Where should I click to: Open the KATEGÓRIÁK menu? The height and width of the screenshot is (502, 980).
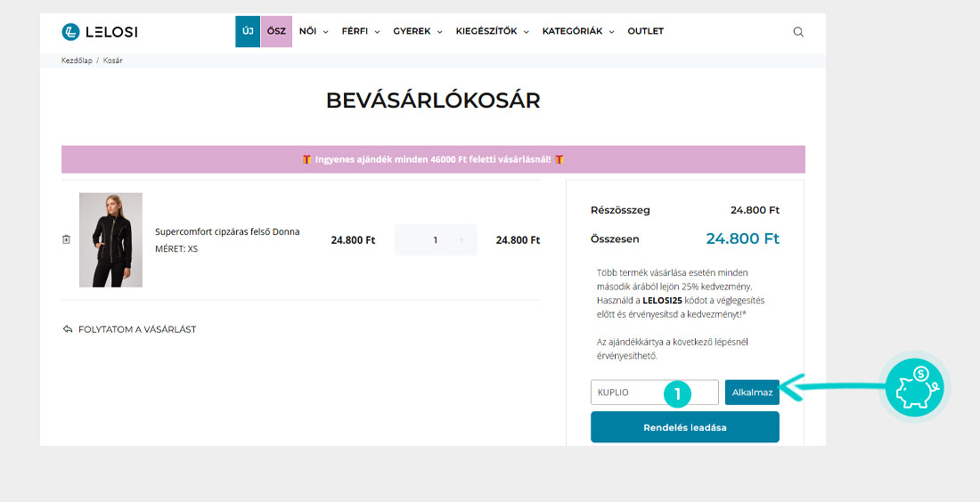[578, 31]
